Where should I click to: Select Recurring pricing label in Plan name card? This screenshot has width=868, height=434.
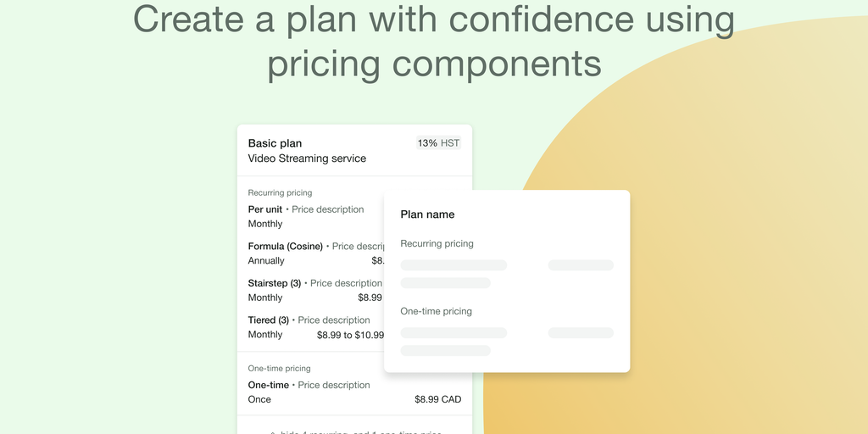tap(437, 244)
